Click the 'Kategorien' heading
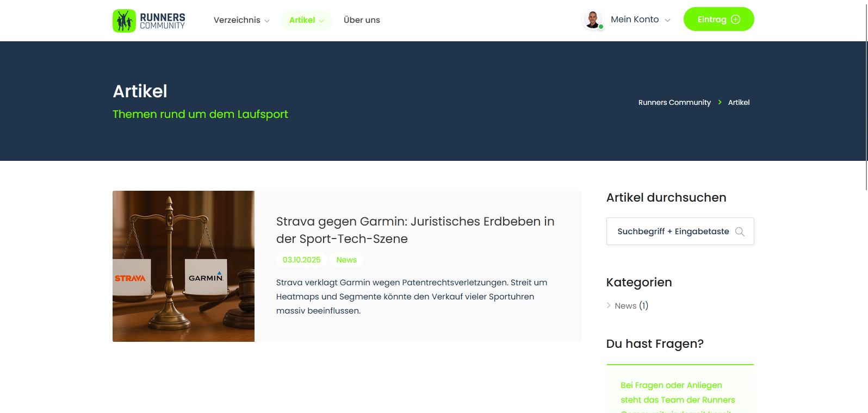Screen dimensions: 868x413 click(639, 283)
